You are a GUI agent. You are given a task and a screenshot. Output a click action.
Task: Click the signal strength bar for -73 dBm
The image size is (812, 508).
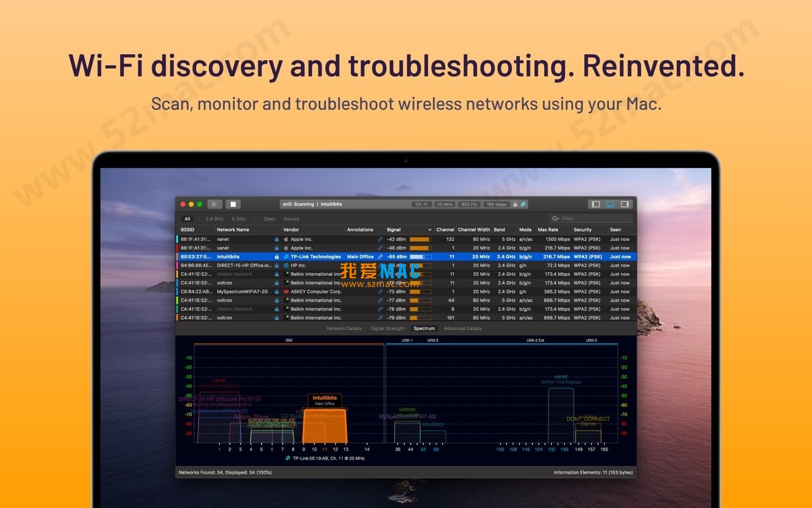pos(421,292)
